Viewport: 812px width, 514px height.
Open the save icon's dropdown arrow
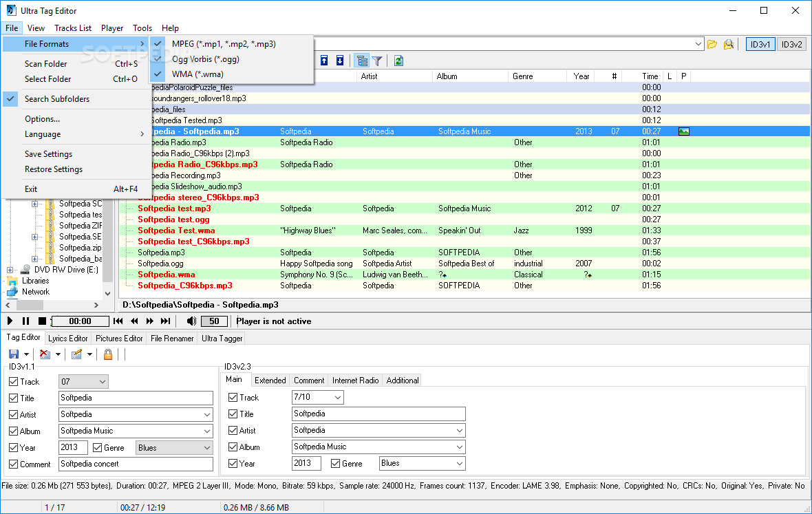point(26,354)
